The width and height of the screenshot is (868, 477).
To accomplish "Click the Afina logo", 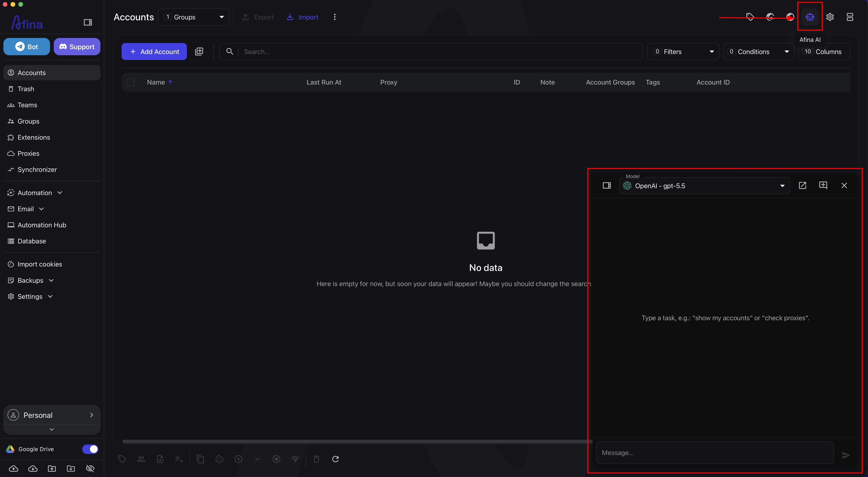I will pos(27,23).
